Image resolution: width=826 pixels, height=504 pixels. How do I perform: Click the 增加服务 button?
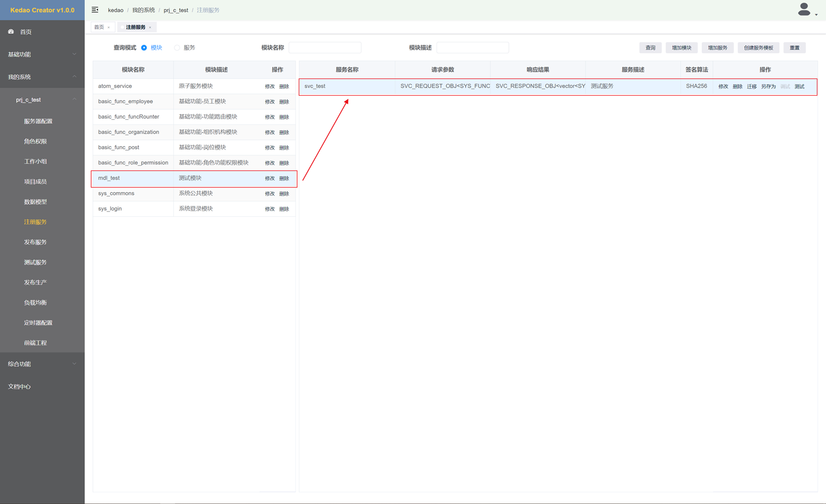point(718,48)
